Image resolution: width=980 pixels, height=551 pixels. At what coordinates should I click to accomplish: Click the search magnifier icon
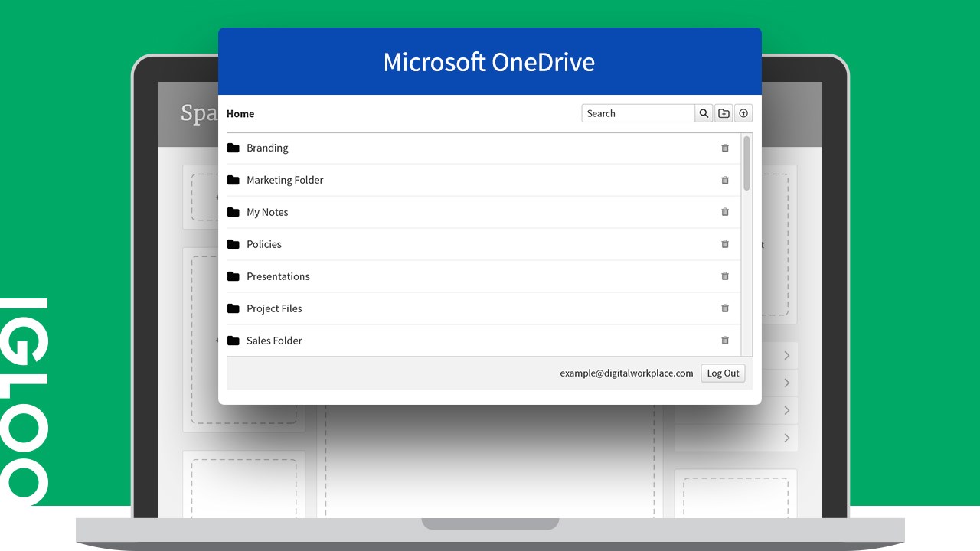(704, 113)
